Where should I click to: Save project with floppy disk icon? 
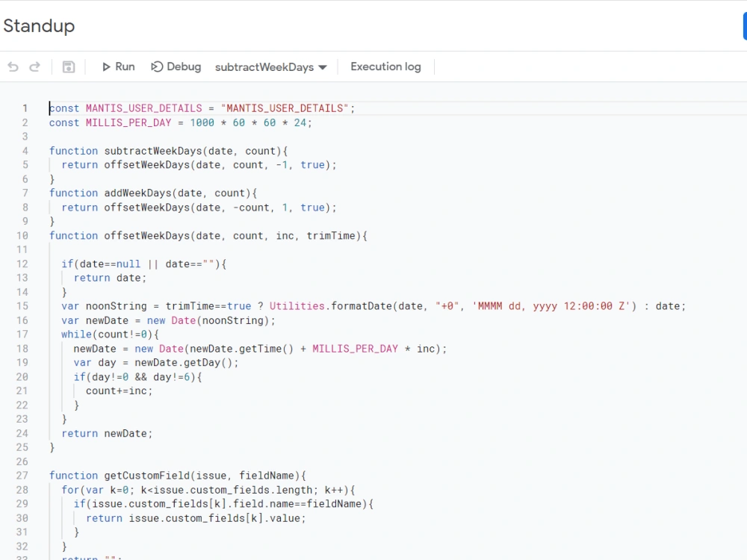[x=69, y=67]
